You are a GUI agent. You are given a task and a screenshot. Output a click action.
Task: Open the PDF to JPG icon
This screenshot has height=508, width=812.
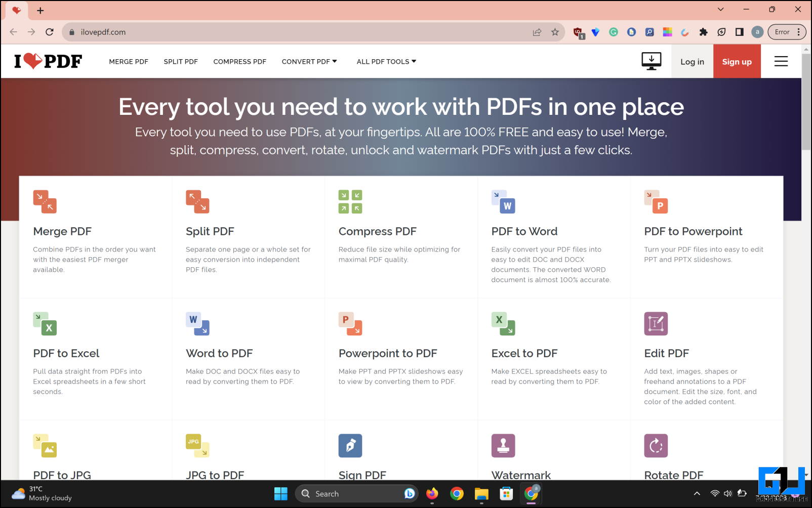[x=45, y=446]
